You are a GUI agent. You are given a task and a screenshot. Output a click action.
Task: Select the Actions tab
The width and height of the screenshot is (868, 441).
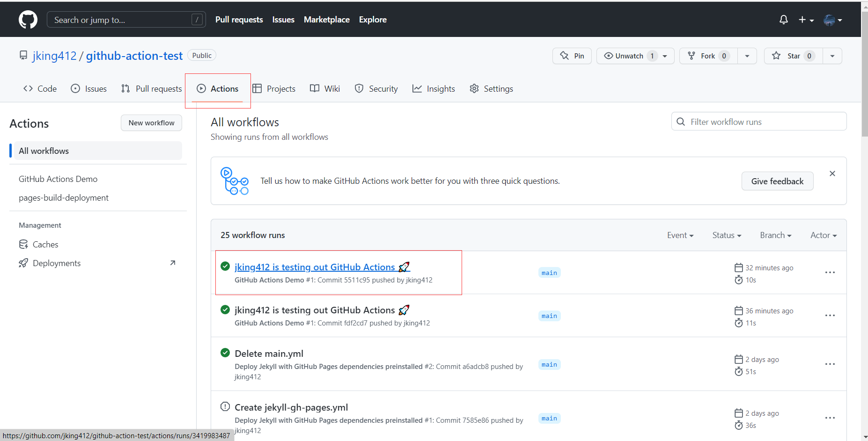point(218,88)
